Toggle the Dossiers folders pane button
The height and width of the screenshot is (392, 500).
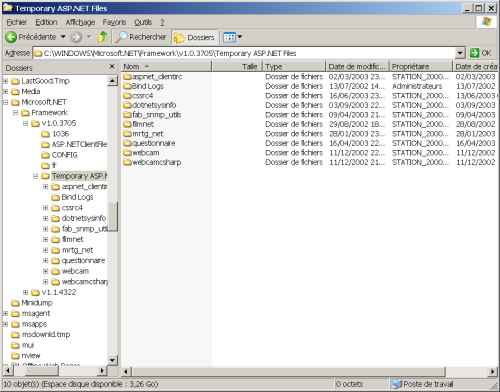coord(194,37)
